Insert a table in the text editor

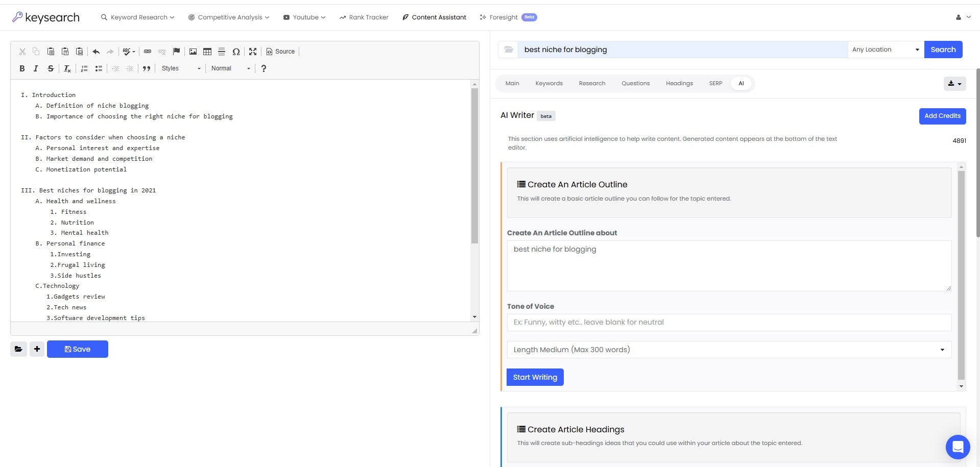[x=207, y=51]
